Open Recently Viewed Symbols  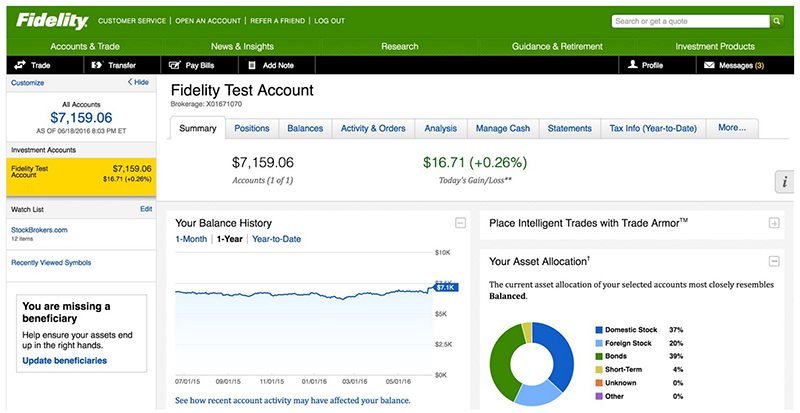tap(51, 263)
